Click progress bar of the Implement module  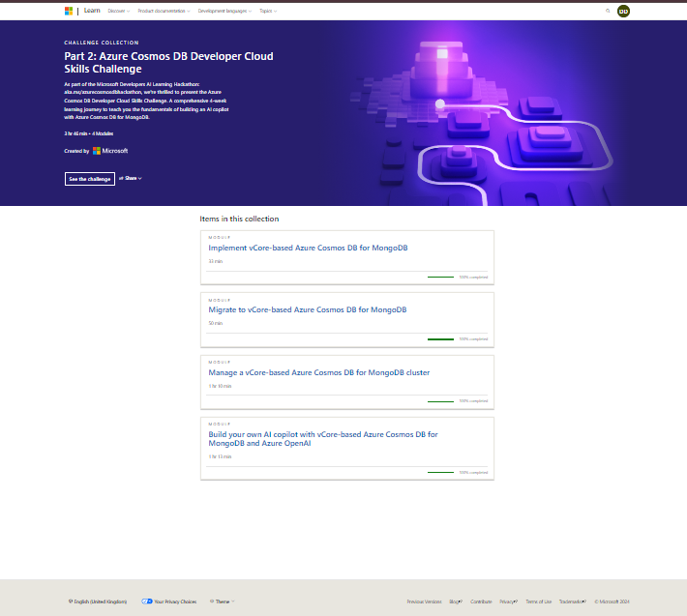(x=441, y=278)
